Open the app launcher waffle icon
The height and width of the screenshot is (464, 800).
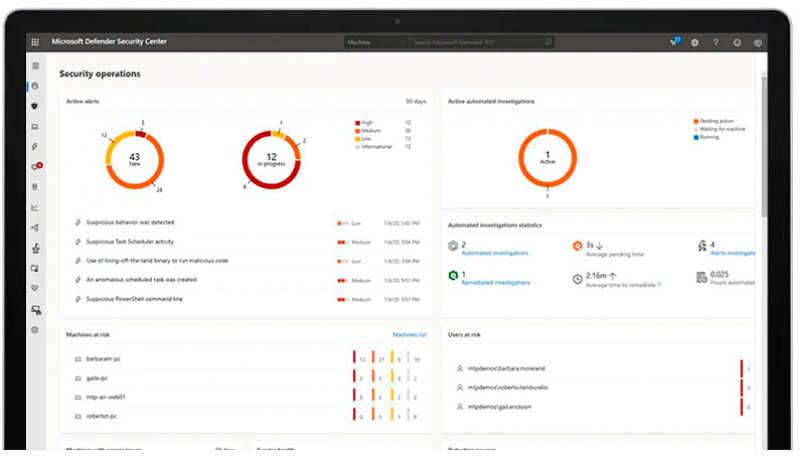35,42
